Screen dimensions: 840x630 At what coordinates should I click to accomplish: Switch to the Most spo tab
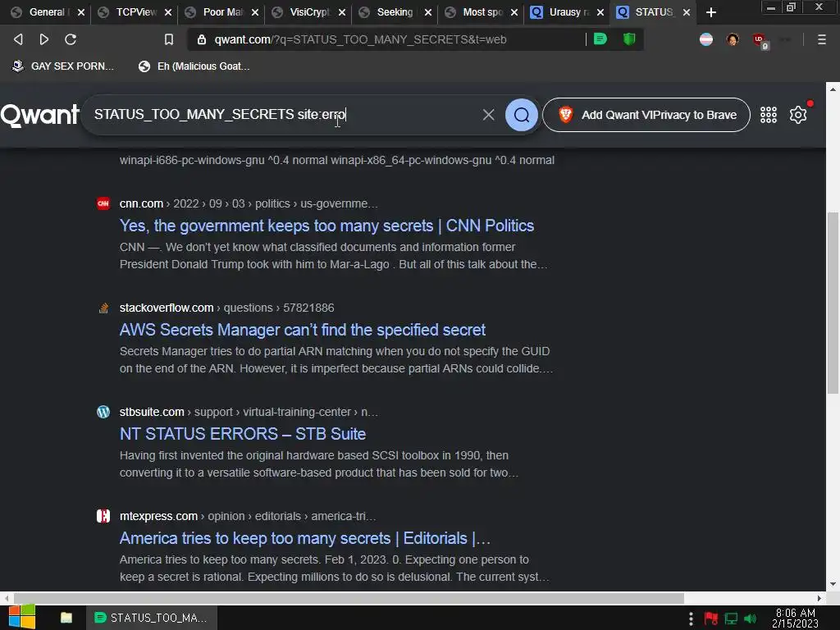(481, 12)
